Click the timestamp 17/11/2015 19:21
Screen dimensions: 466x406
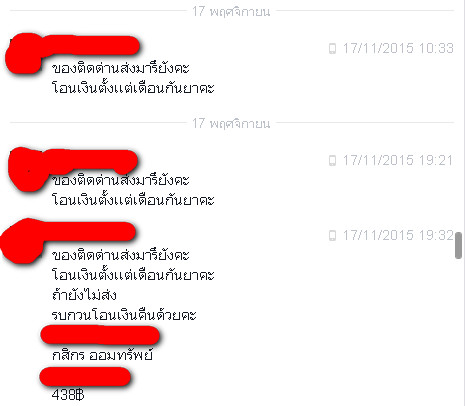click(x=398, y=160)
